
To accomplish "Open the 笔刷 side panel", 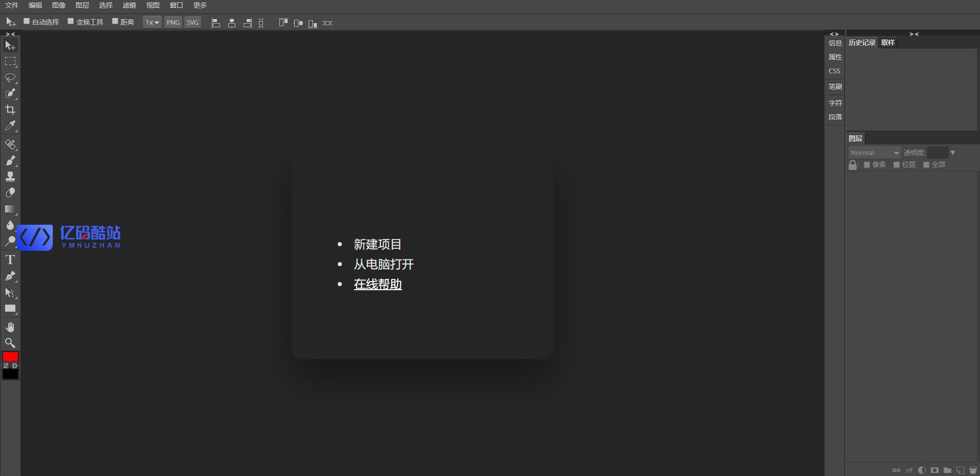I will click(x=835, y=86).
